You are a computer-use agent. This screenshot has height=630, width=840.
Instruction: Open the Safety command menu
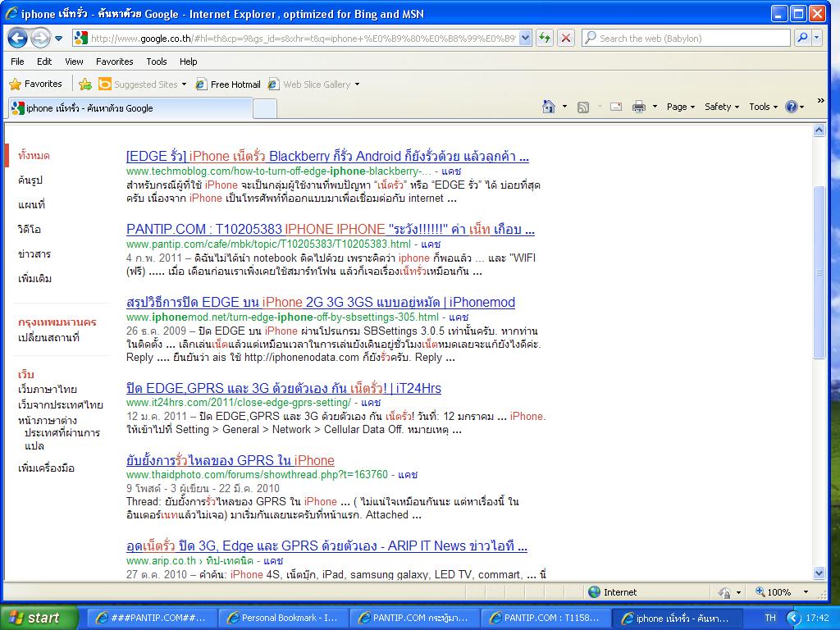[722, 107]
